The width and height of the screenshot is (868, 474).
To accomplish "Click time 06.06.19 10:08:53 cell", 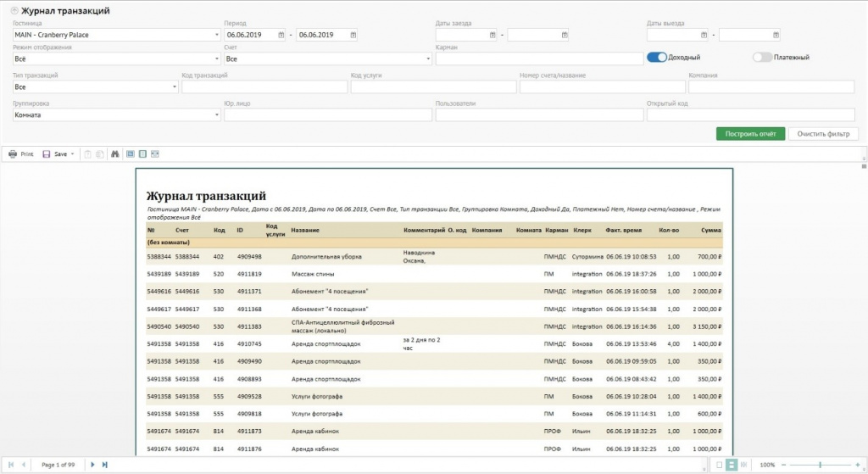I will 631,257.
